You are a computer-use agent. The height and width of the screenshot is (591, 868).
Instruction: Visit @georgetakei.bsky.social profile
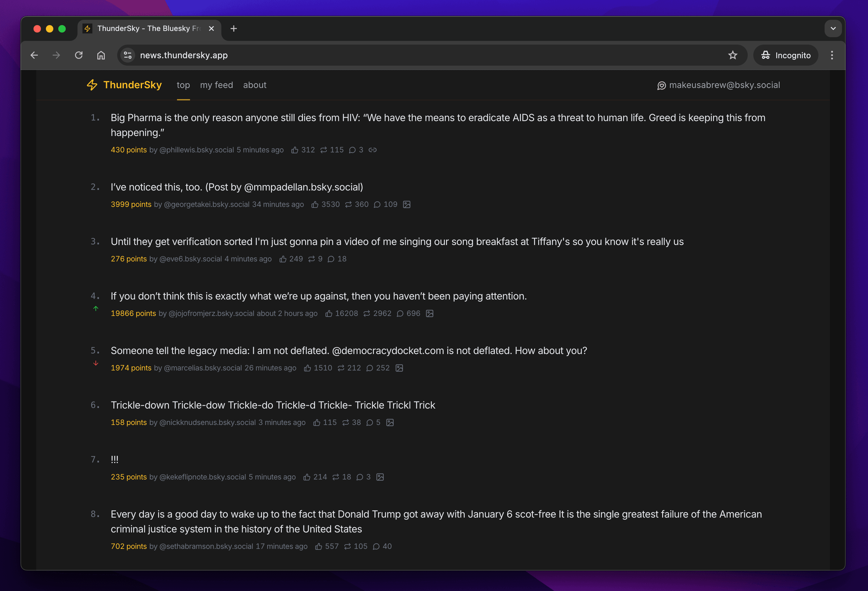coord(206,204)
